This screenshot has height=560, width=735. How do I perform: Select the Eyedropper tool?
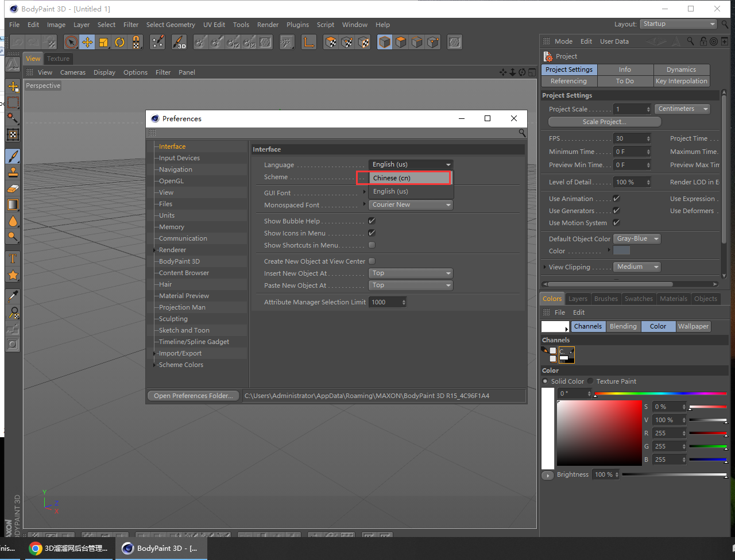tap(13, 296)
